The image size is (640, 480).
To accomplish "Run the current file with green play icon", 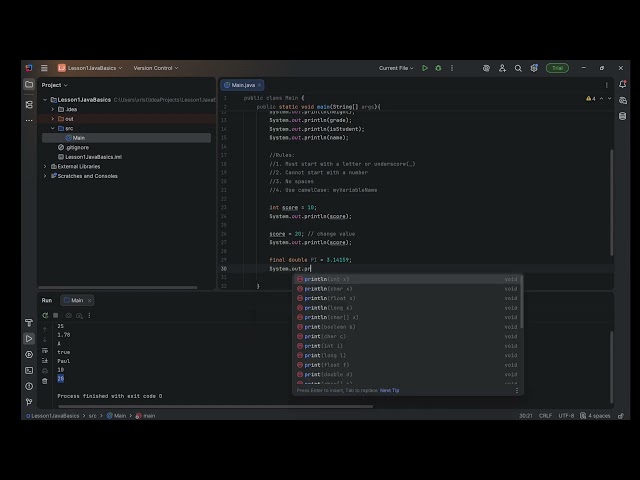I will 425,68.
